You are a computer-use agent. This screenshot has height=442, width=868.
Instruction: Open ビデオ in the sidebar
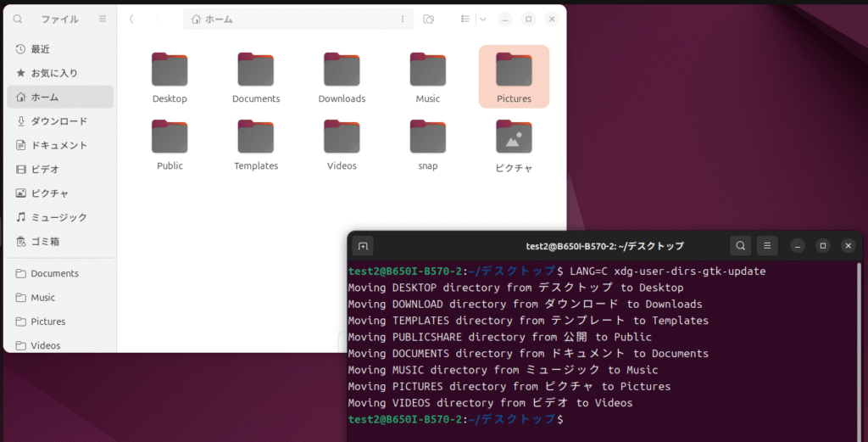[x=60, y=170]
